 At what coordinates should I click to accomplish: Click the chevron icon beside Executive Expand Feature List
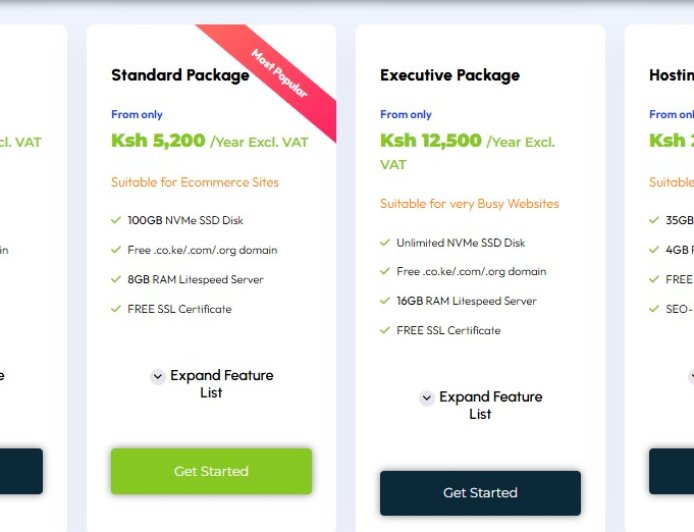[x=427, y=398]
